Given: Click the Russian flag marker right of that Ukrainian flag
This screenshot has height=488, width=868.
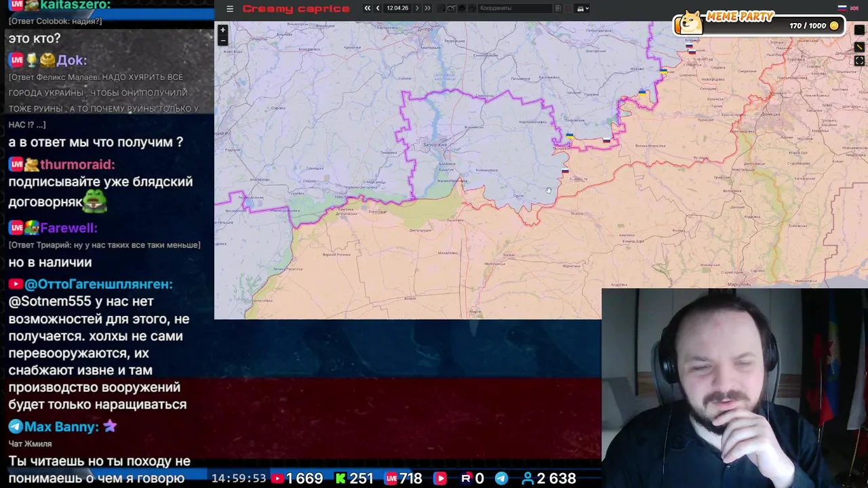Looking at the screenshot, I should pyautogui.click(x=607, y=140).
